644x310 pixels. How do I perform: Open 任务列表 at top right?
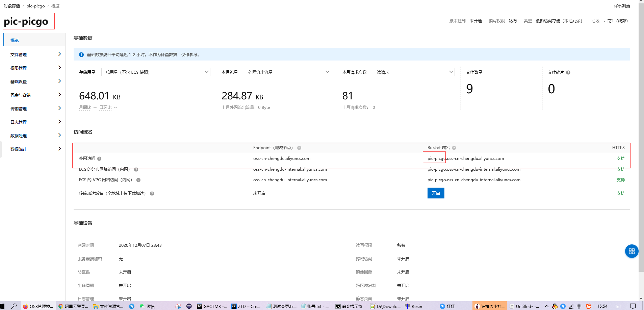(622, 6)
